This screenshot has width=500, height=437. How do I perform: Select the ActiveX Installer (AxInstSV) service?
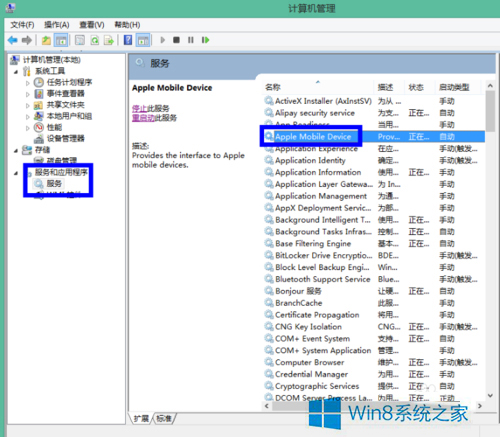pyautogui.click(x=323, y=101)
